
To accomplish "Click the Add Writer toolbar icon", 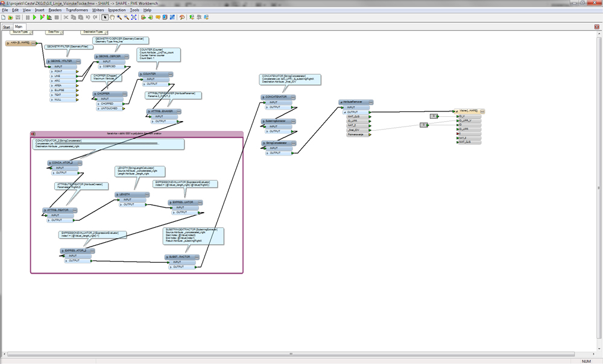I will 150,17.
